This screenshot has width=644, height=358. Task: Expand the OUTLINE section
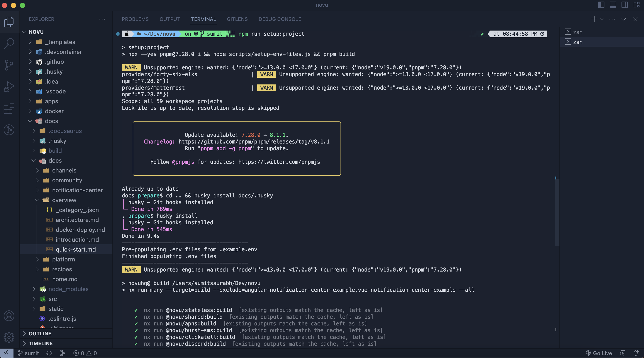click(x=25, y=333)
